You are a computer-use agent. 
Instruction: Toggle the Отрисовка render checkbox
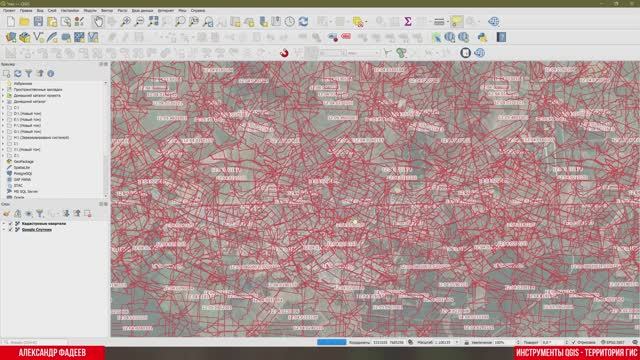(x=573, y=342)
